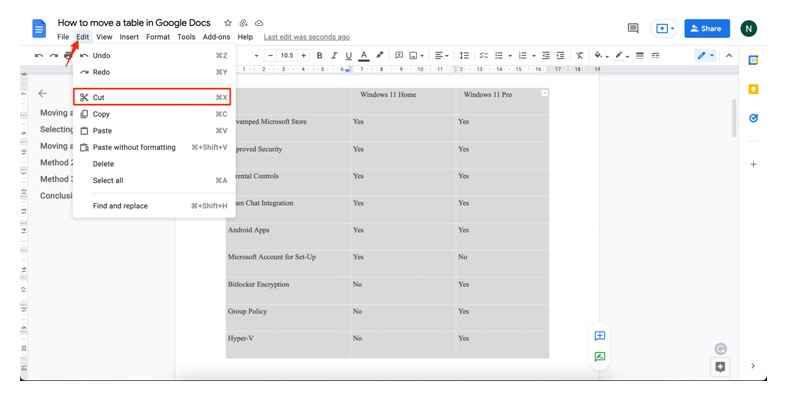This screenshot has height=397, width=786.
Task: Open the comment history icon
Action: coord(633,28)
